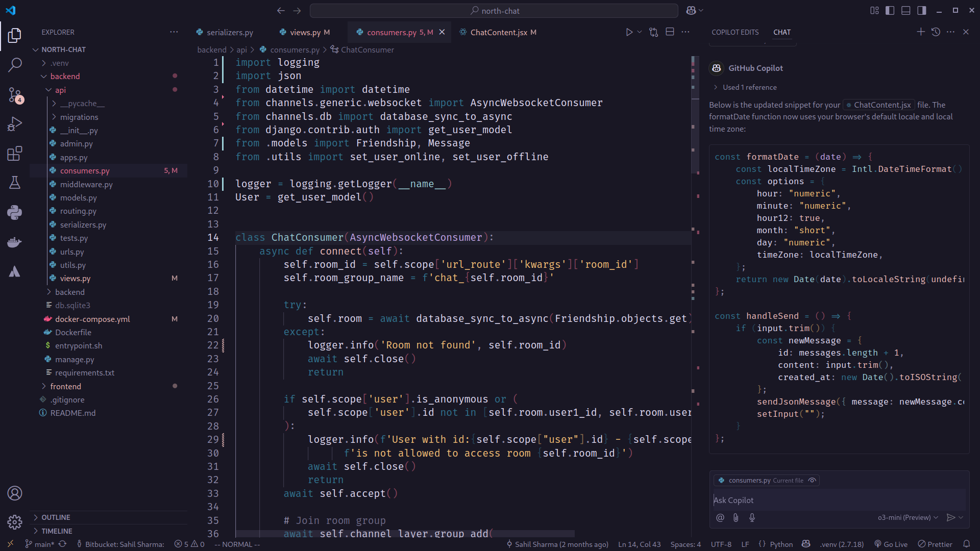Click Spaces: 4 indentation setting
The width and height of the screenshot is (980, 551).
[685, 544]
